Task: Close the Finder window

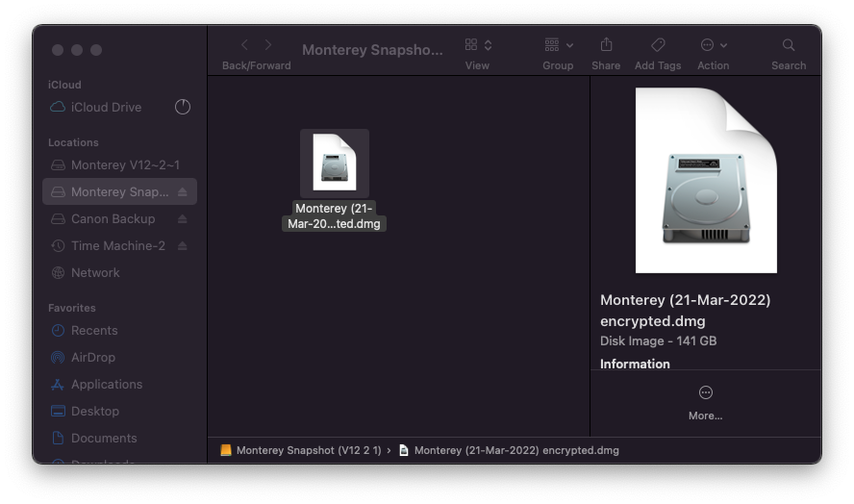Action: click(58, 50)
